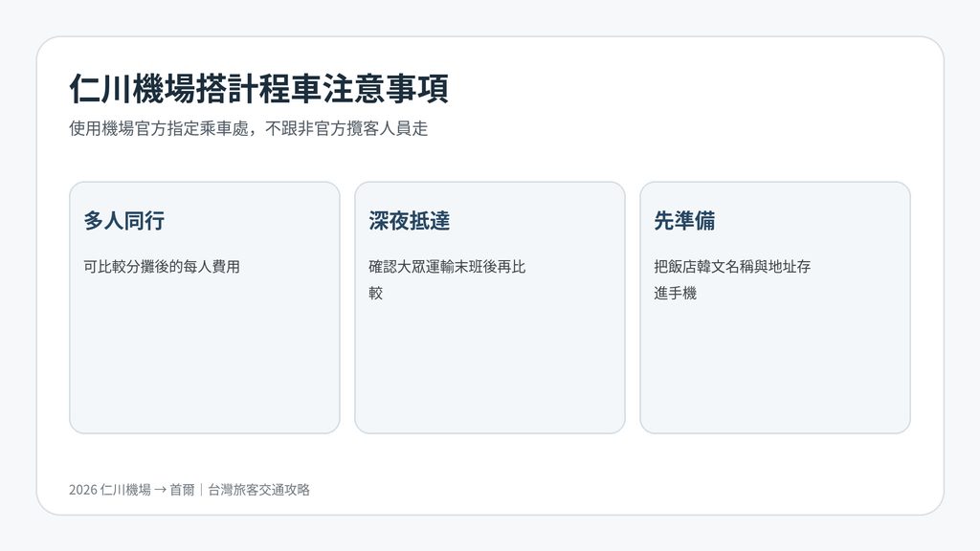Select the 多人同行 card heading
This screenshot has width=980, height=551.
tap(123, 221)
